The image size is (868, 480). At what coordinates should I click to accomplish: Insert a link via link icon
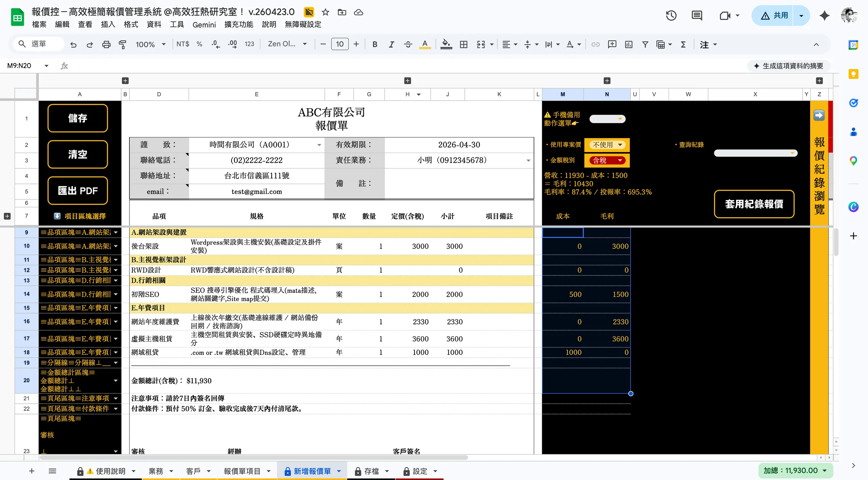tap(595, 44)
